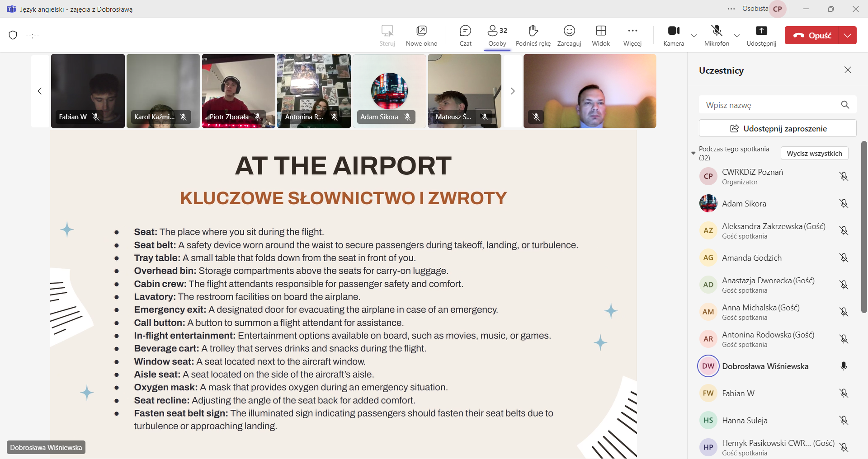Select Mateusz Ś... video tile
This screenshot has width=868, height=459.
(x=465, y=91)
